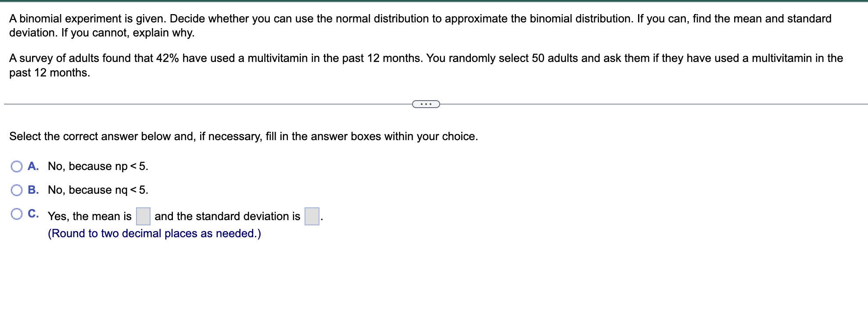Choose answer option C, 'Yes'
The image size is (868, 322).
click(x=17, y=213)
